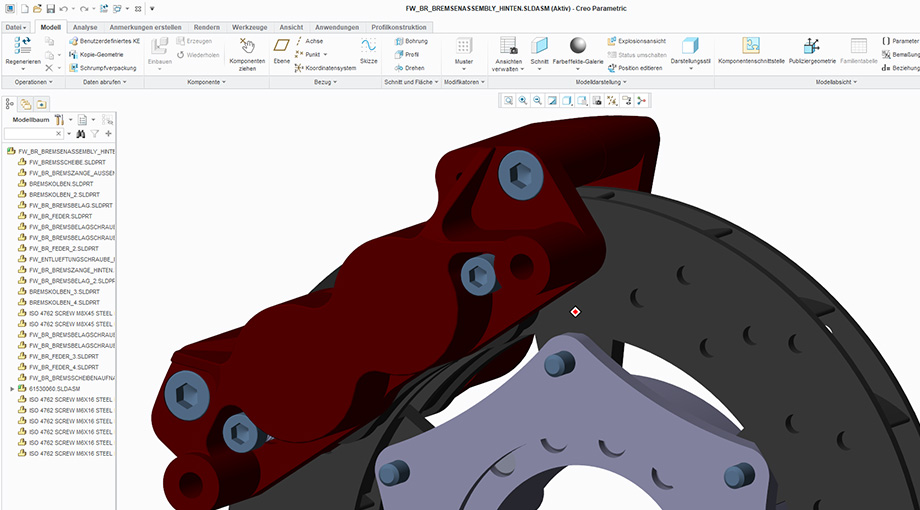Click the model tree search field
The image size is (920, 510).
tap(32, 133)
